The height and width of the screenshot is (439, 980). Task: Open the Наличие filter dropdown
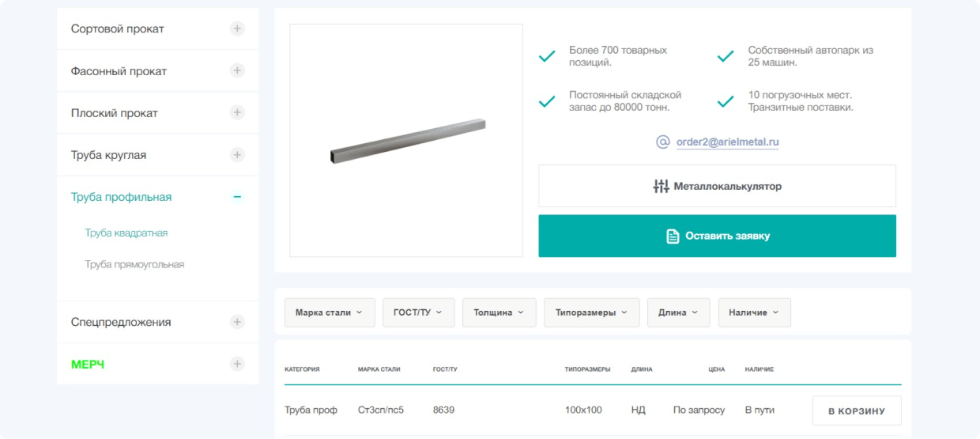[754, 312]
